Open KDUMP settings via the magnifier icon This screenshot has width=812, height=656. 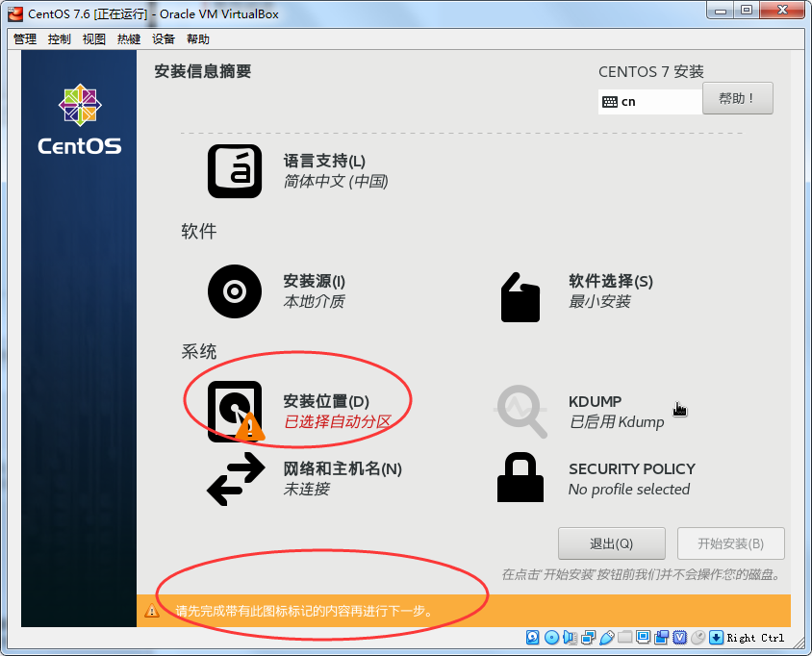[x=520, y=412]
